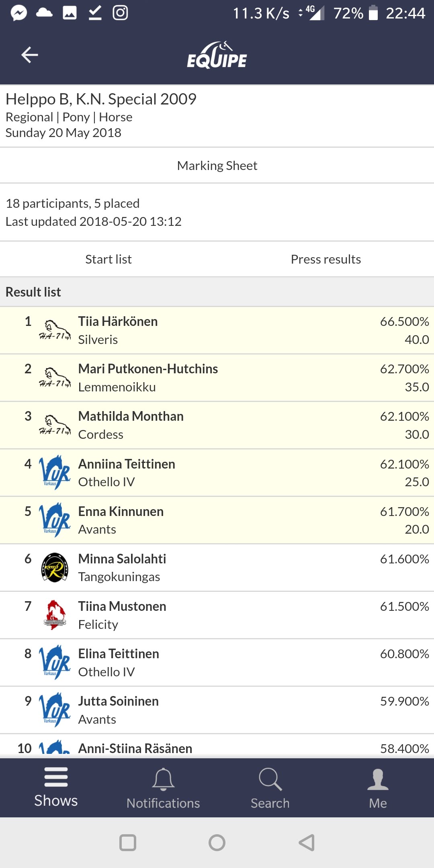
Task: Tap the Equipe logo
Action: 217,55
